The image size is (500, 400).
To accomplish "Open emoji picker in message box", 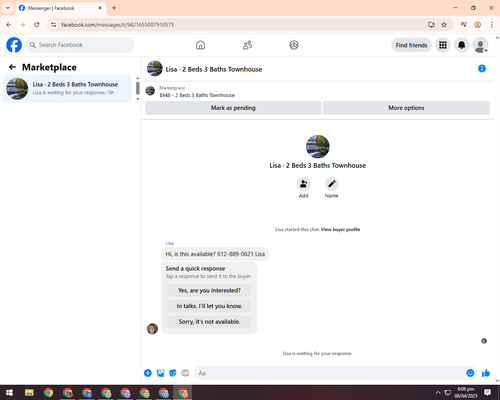I will (x=470, y=373).
